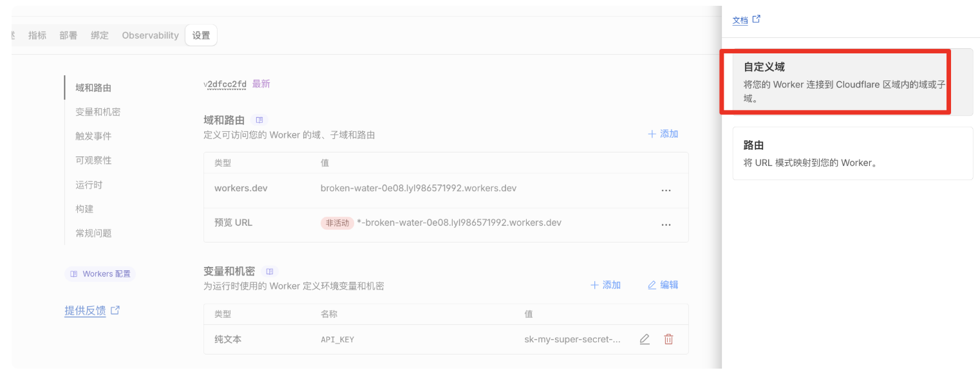
Task: Open the 预览 URL row ellipsis menu
Action: [666, 225]
